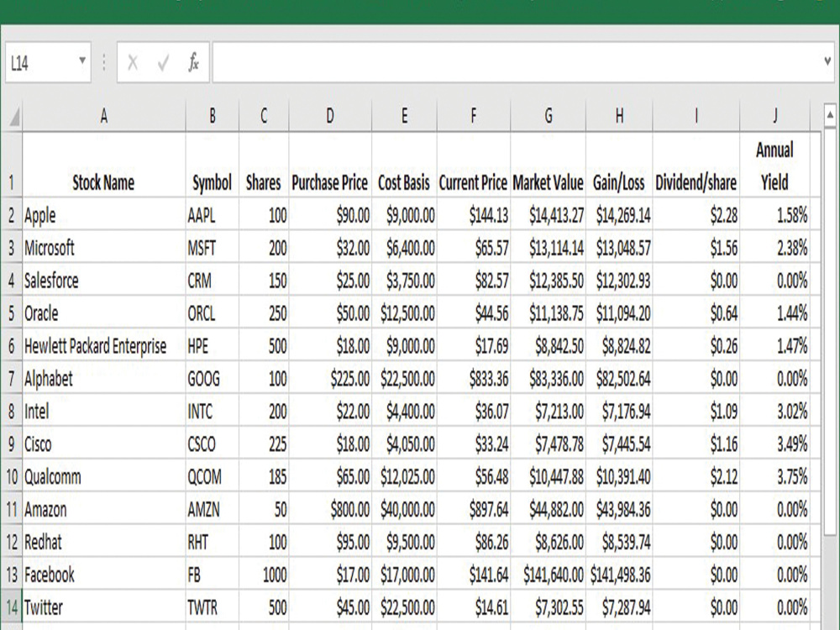Click inside the formula bar input
The image size is (840, 630).
click(517, 63)
